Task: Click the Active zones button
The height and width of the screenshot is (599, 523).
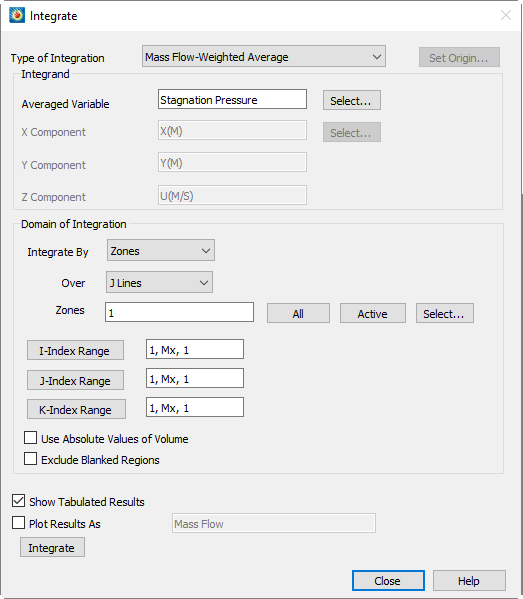Action: [372, 313]
